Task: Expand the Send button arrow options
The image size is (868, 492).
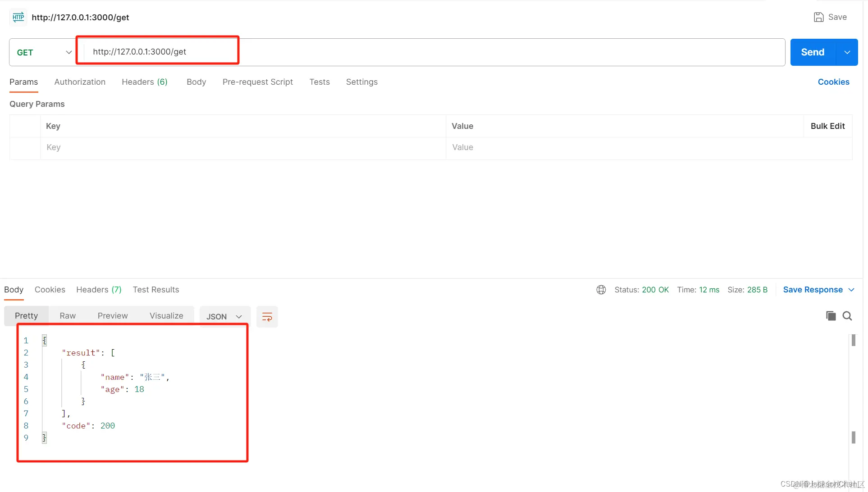Action: pyautogui.click(x=847, y=52)
